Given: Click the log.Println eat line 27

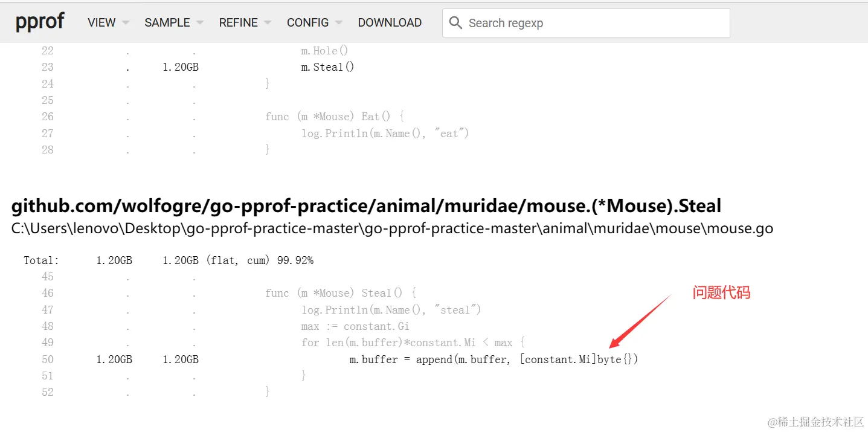Looking at the screenshot, I should (385, 134).
